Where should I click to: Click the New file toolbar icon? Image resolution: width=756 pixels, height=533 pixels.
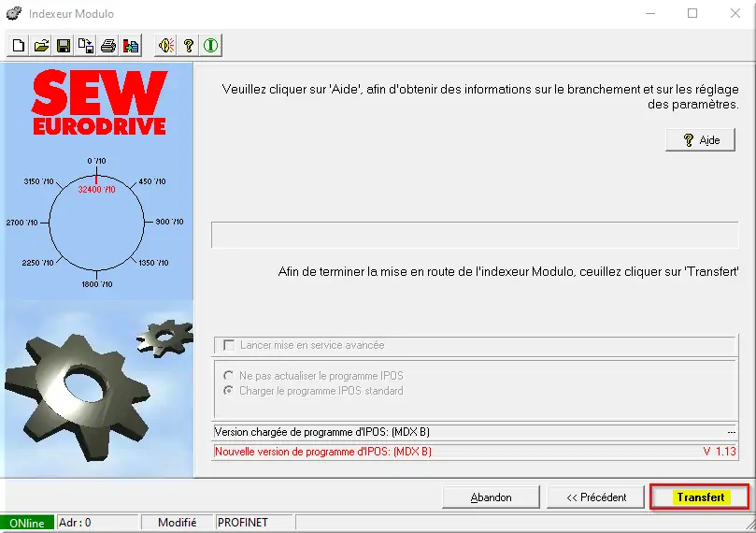[x=19, y=46]
